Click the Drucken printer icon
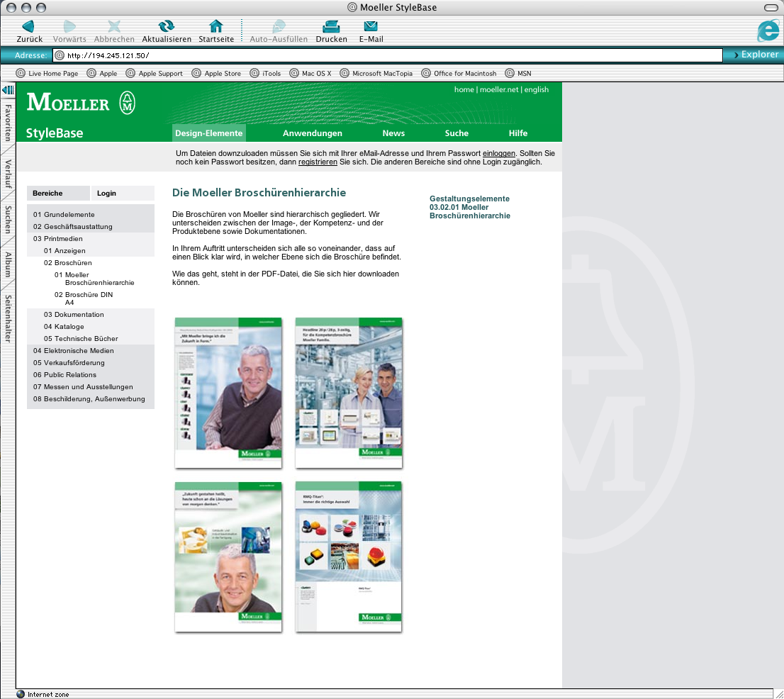The width and height of the screenshot is (784, 699). point(331,27)
